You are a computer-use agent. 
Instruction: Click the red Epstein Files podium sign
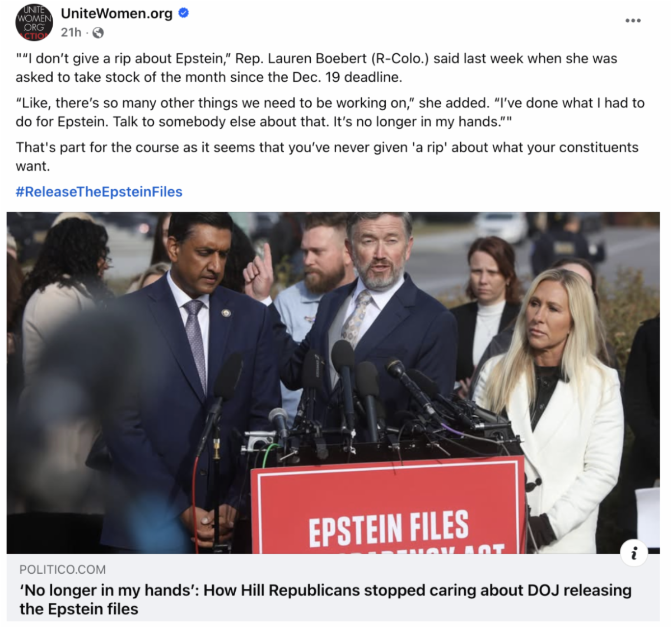coord(388,505)
